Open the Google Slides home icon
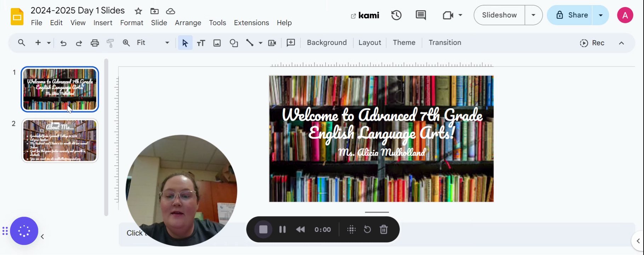 [17, 17]
